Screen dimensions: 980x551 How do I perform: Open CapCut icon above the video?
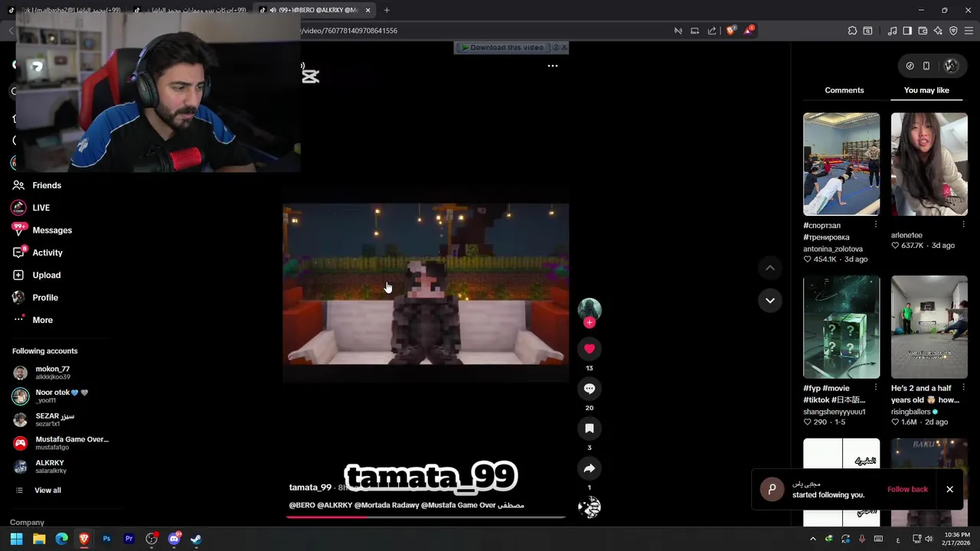[310, 76]
